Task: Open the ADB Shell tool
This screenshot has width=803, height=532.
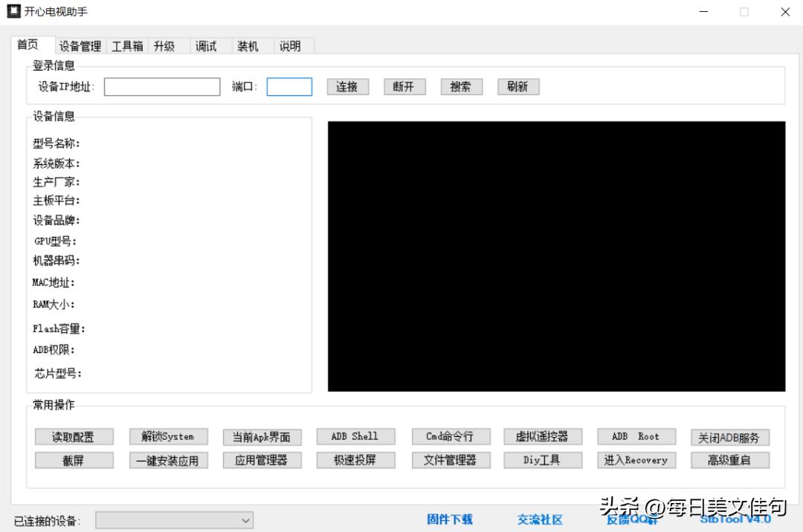Action: (x=355, y=436)
